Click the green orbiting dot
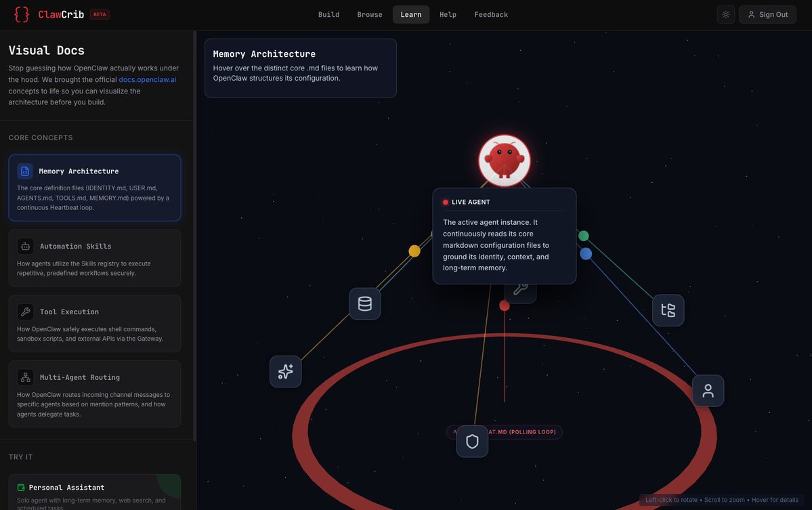The width and height of the screenshot is (812, 510). 584,236
